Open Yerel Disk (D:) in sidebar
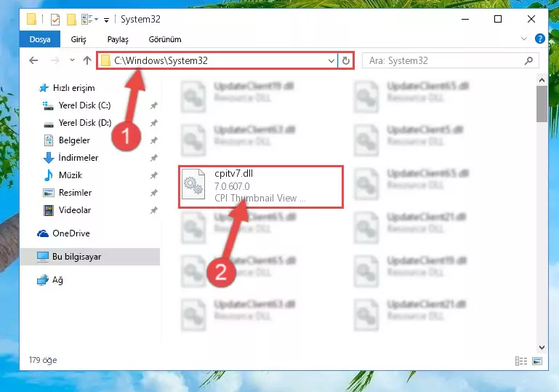Image resolution: width=559 pixels, height=392 pixels. click(85, 123)
